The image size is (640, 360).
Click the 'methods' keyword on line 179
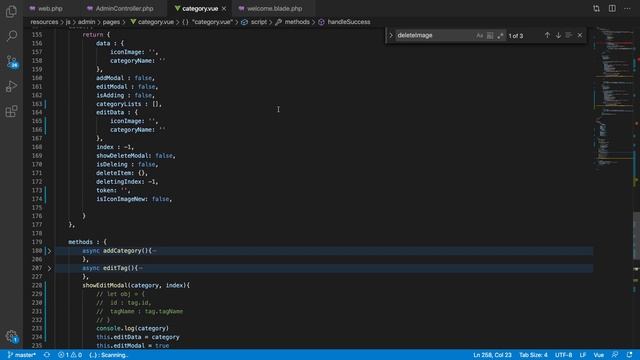click(80, 242)
